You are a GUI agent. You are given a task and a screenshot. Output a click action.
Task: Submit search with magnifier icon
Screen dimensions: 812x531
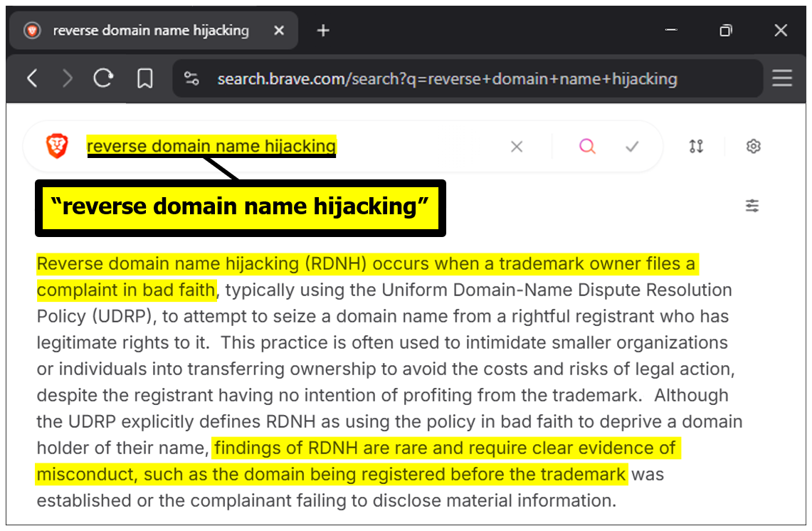pyautogui.click(x=587, y=147)
